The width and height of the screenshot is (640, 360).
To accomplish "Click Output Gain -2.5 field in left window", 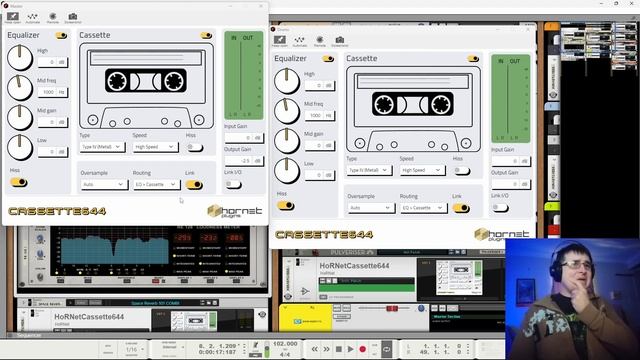I will pos(244,161).
